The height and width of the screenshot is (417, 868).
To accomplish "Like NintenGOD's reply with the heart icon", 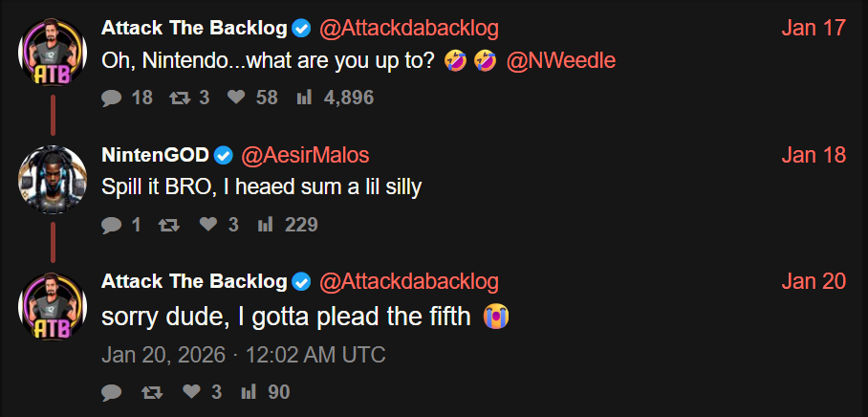I will coord(209,226).
